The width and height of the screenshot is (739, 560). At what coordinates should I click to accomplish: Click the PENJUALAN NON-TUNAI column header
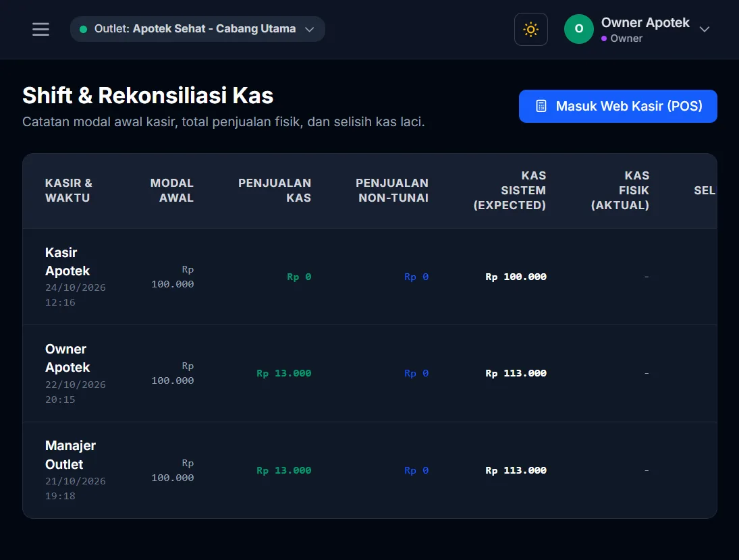pos(392,190)
